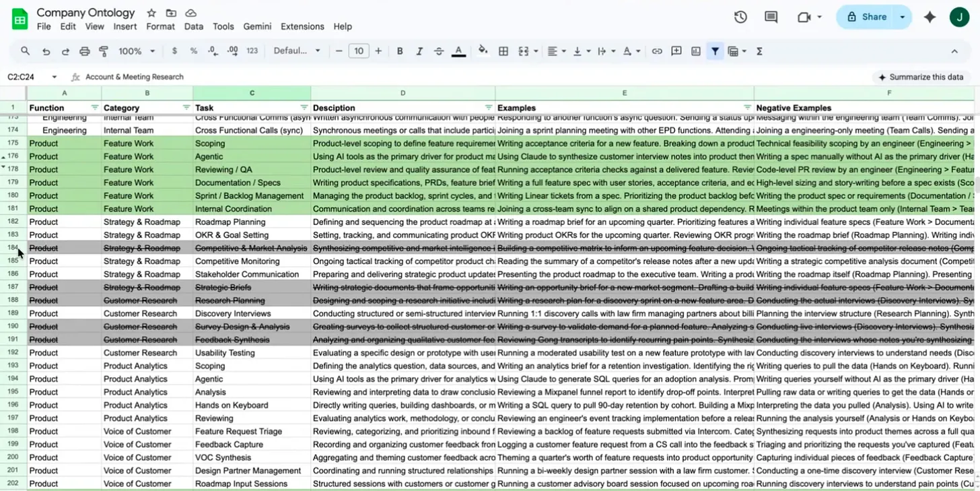Click the redo arrow icon

[65, 51]
